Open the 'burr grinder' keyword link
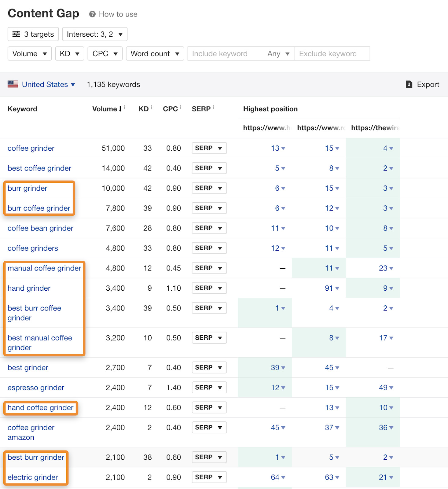The height and width of the screenshot is (489, 448). pyautogui.click(x=28, y=188)
